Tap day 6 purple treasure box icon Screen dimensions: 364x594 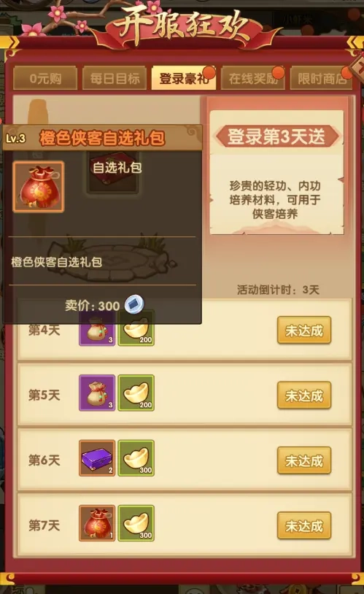click(x=97, y=458)
